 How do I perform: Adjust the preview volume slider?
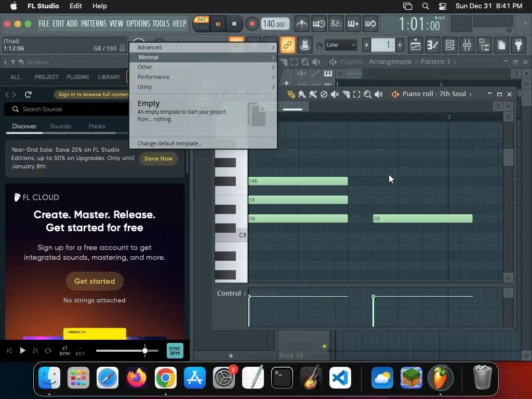click(127, 351)
